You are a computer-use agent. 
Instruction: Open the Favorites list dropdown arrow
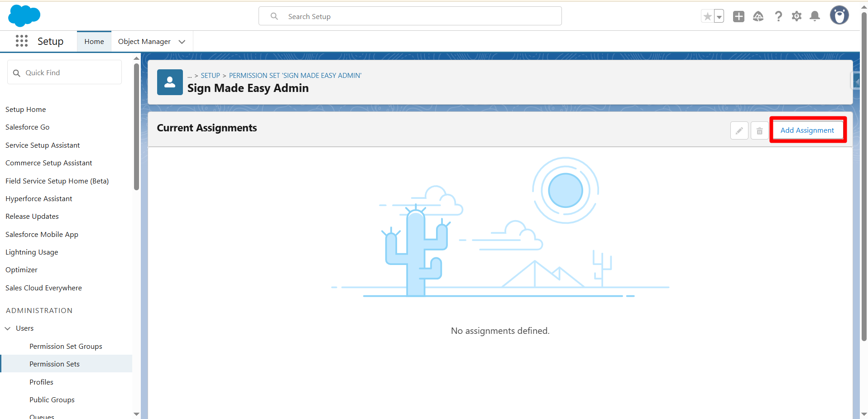719,17
